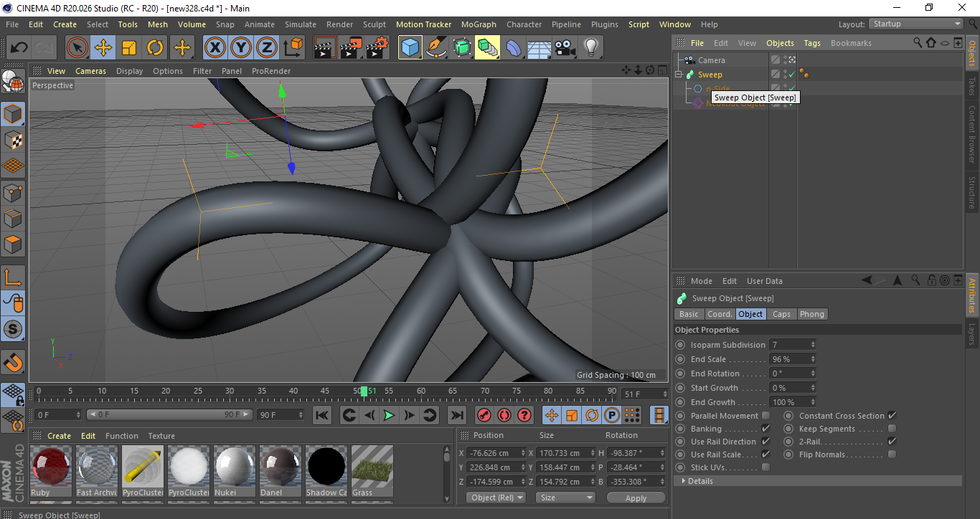Step the End Scale spinner

(x=813, y=359)
